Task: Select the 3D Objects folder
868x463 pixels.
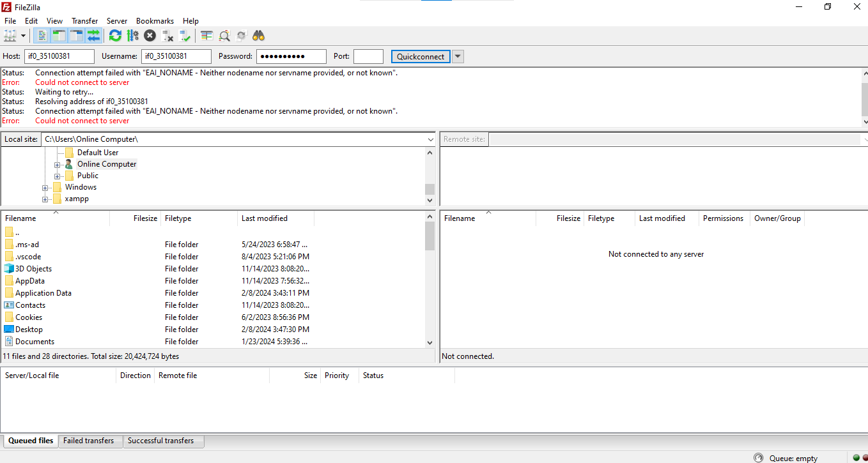Action: [x=213, y=269]
